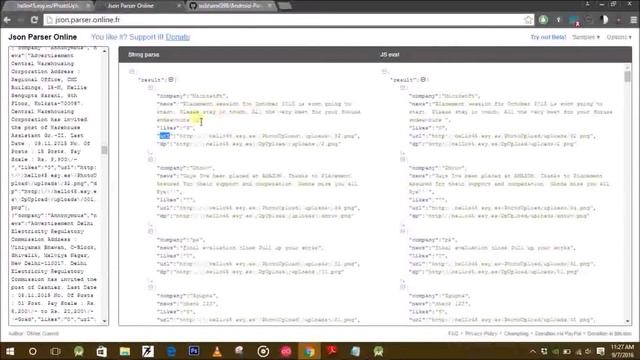Open the Changelog footer link

pos(516,333)
